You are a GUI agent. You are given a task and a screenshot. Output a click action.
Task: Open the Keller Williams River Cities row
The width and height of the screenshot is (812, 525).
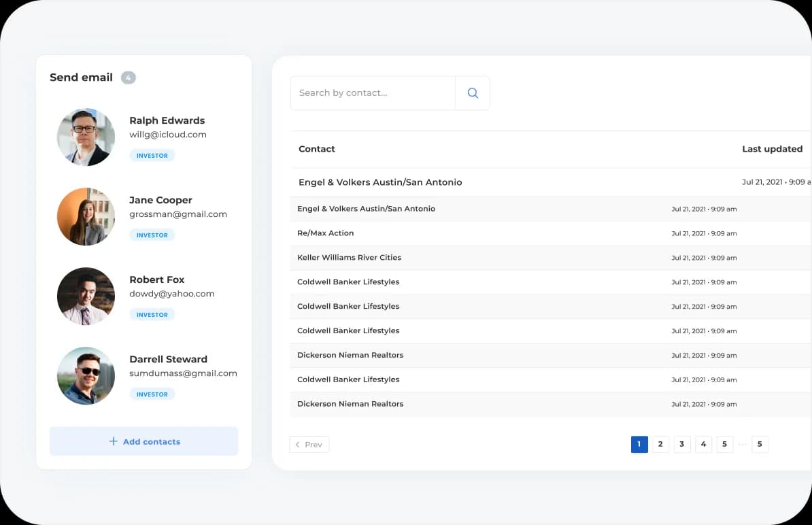(349, 258)
